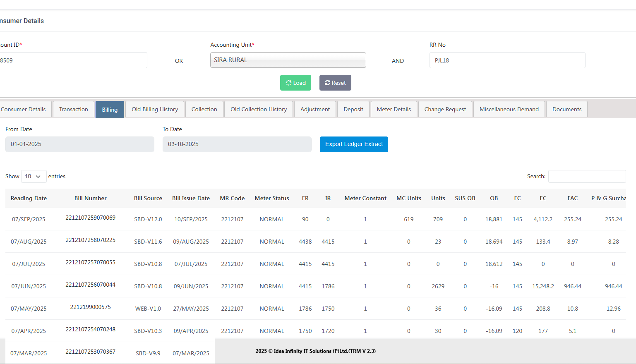The width and height of the screenshot is (636, 364).
Task: Open the Miscellaneous Demand tab
Action: pos(509,110)
